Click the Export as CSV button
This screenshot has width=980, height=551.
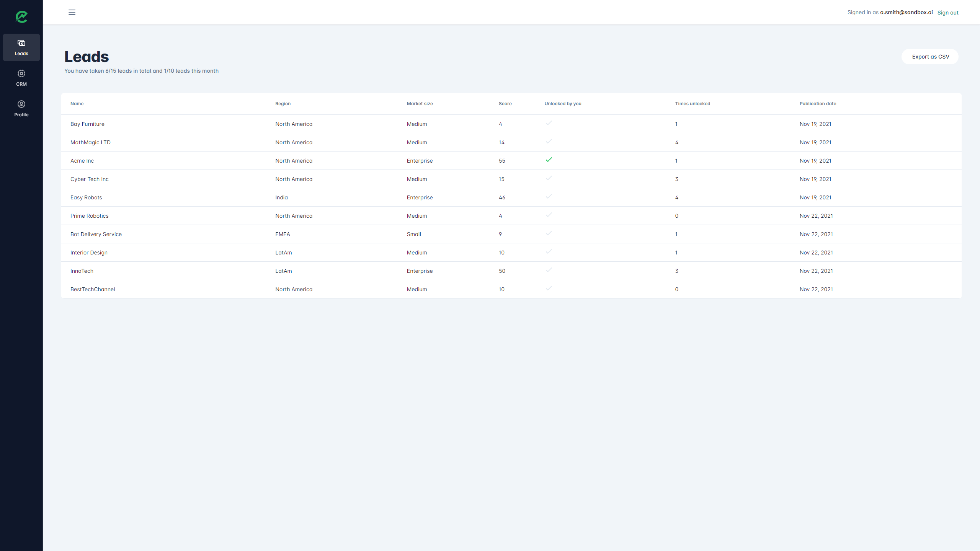[930, 57]
